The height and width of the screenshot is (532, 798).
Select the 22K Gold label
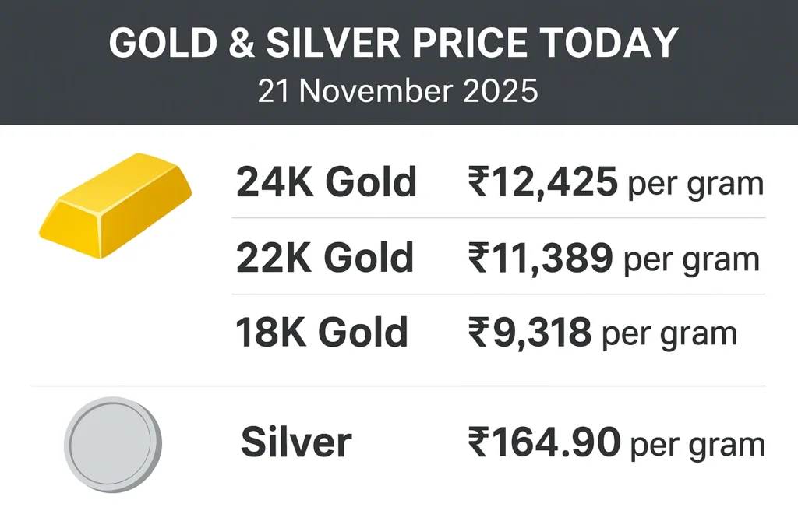pyautogui.click(x=324, y=258)
